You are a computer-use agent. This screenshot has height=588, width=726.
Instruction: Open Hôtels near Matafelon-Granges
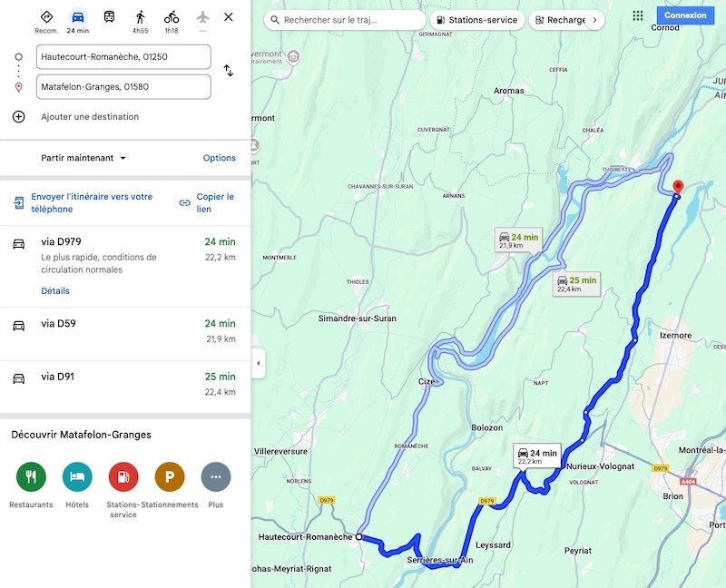point(77,477)
